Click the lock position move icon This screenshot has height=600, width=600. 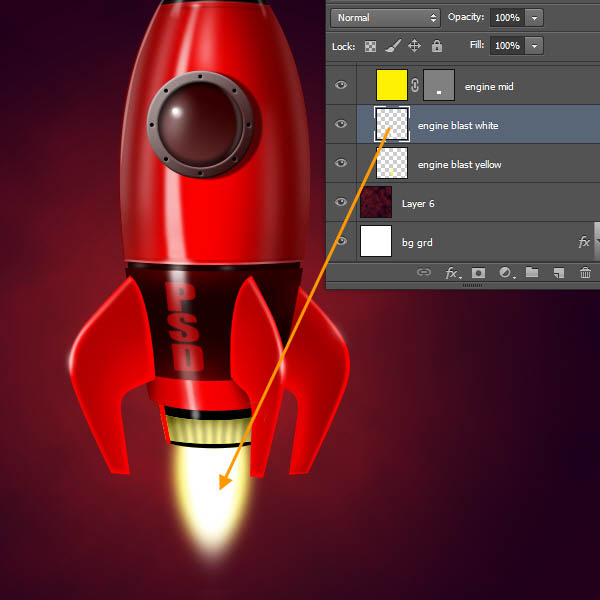tap(414, 46)
